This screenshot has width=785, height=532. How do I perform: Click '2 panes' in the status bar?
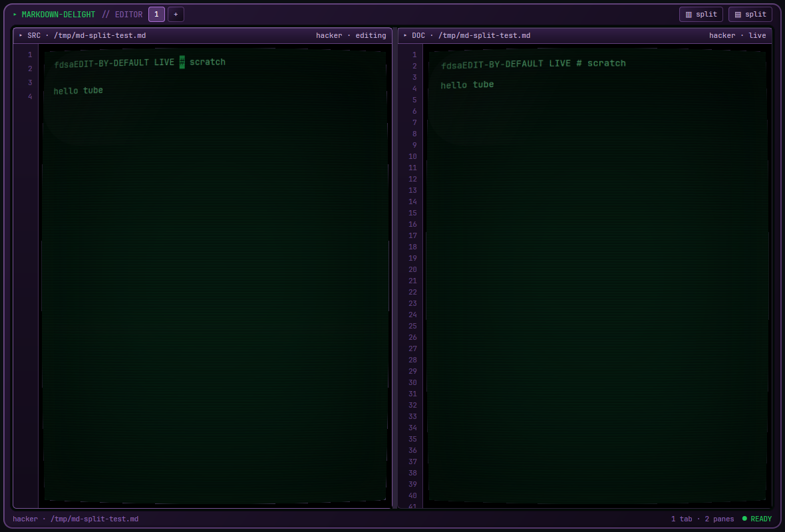pyautogui.click(x=719, y=519)
